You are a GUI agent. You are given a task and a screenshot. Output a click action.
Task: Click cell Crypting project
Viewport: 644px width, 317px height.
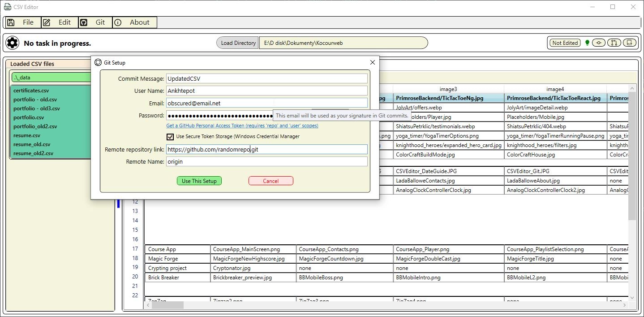pyautogui.click(x=178, y=268)
